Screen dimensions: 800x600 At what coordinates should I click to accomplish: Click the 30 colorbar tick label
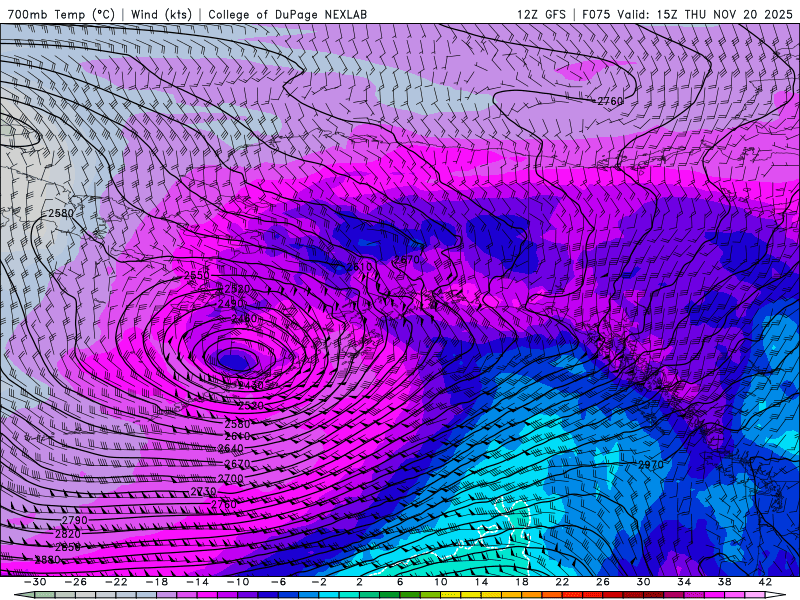[x=643, y=582]
